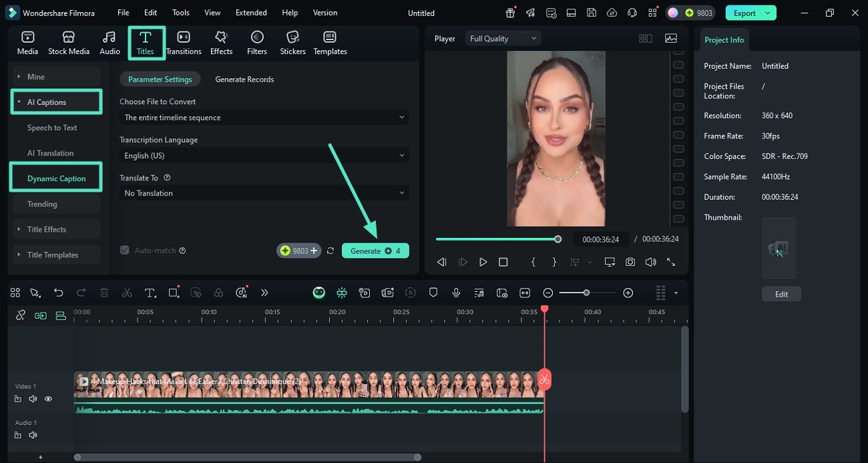Toggle the unlink chain icon left of ruler
This screenshot has width=868, height=463.
click(x=21, y=315)
